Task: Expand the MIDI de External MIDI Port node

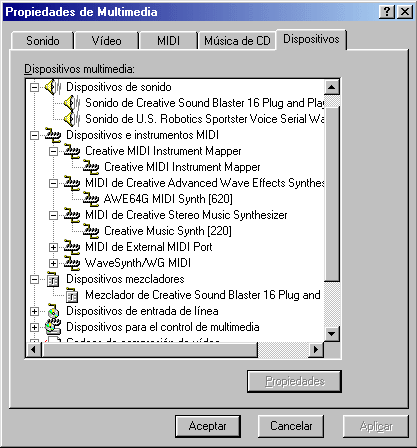Action: click(53, 247)
